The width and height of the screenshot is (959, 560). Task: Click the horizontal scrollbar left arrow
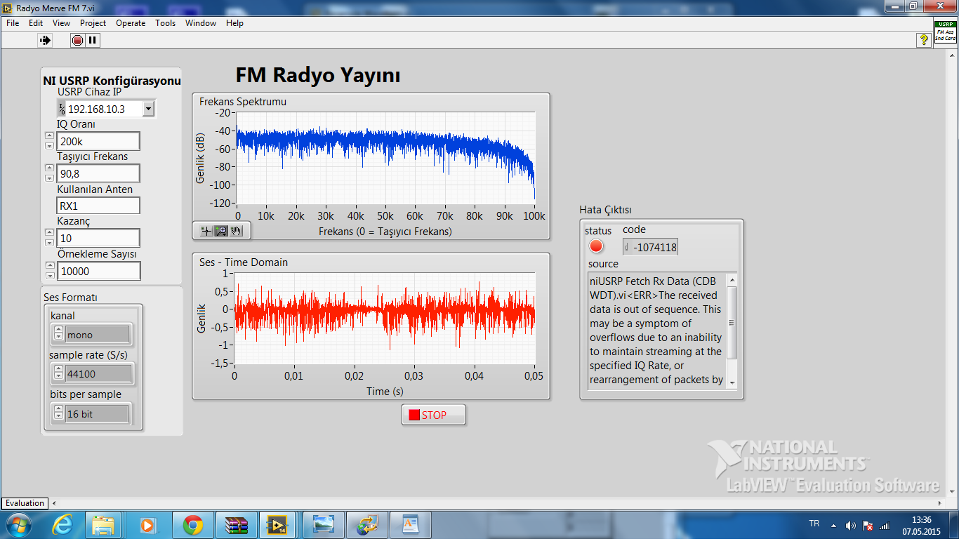tap(54, 502)
